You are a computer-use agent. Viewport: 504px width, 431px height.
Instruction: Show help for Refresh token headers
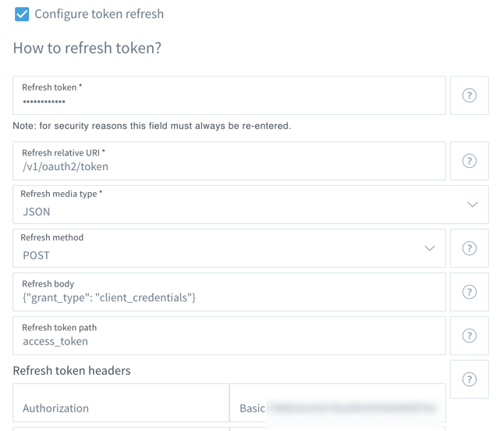(x=470, y=379)
